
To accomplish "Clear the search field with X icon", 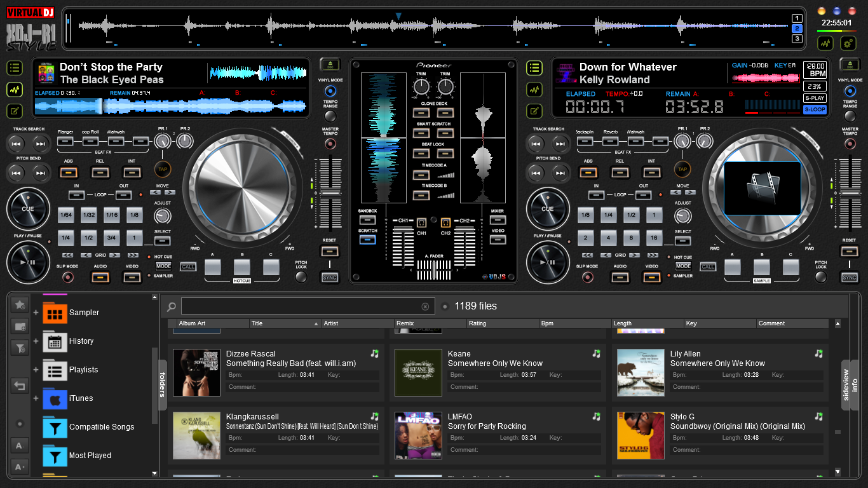I will pyautogui.click(x=425, y=307).
